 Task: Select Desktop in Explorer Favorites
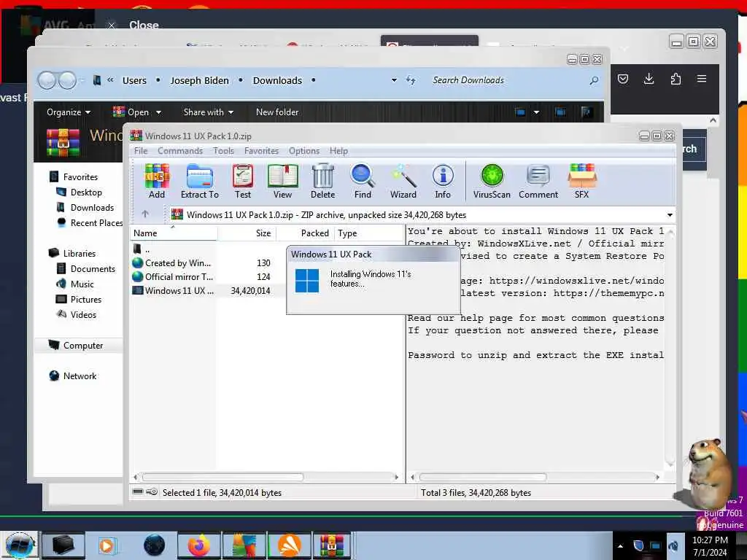[x=86, y=192]
